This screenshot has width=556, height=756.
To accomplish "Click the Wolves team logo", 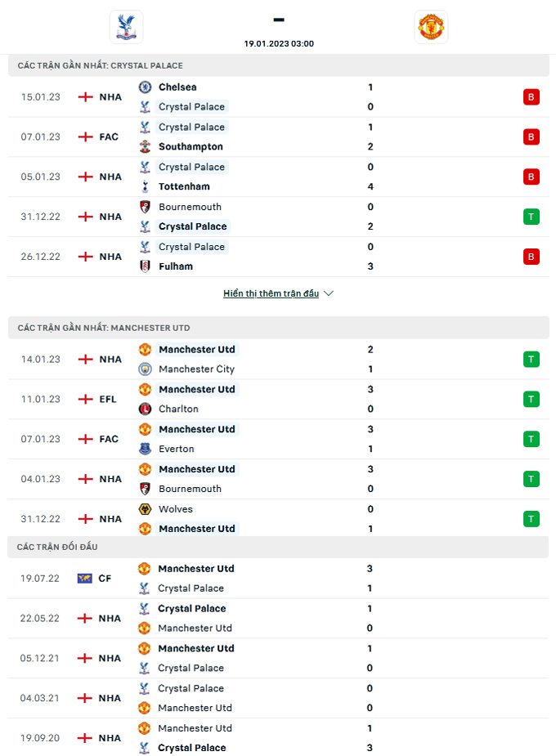I will (x=145, y=509).
